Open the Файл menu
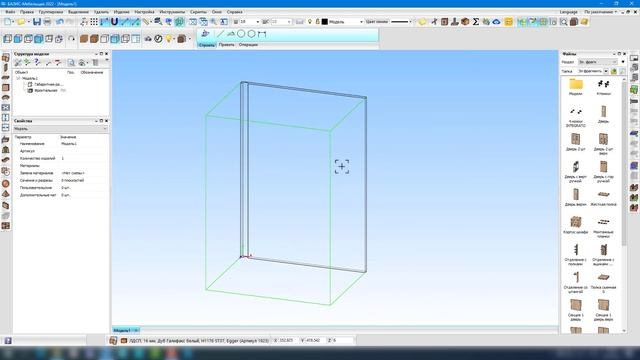The image size is (640, 360). pos(10,12)
